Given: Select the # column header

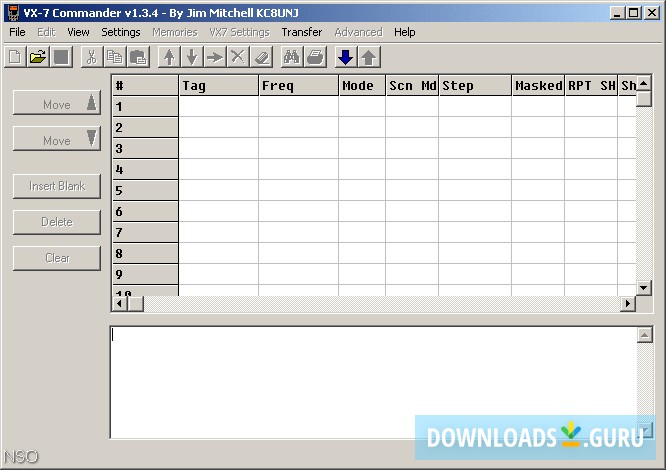Looking at the screenshot, I should coord(145,85).
